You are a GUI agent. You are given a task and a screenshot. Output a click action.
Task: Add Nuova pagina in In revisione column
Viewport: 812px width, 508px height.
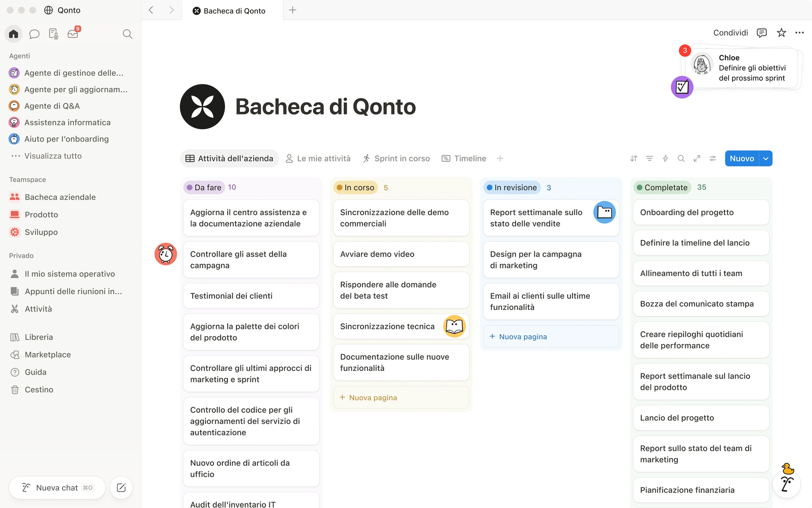(x=551, y=337)
